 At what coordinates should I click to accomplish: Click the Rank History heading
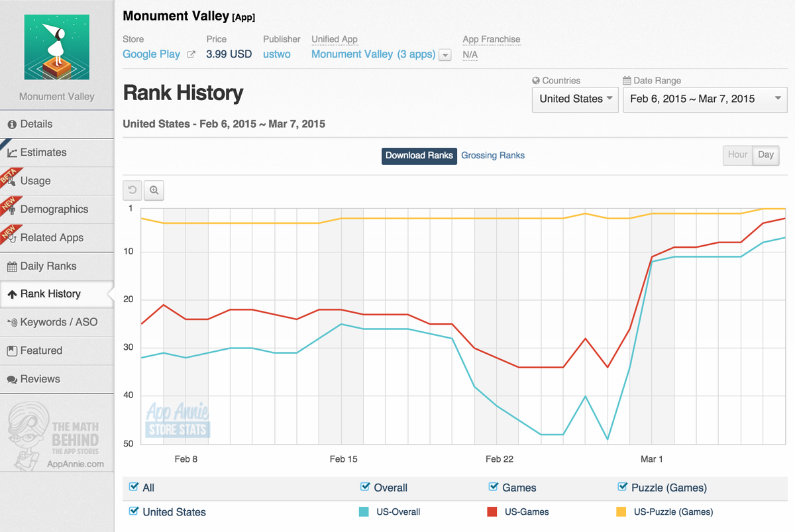point(183,93)
